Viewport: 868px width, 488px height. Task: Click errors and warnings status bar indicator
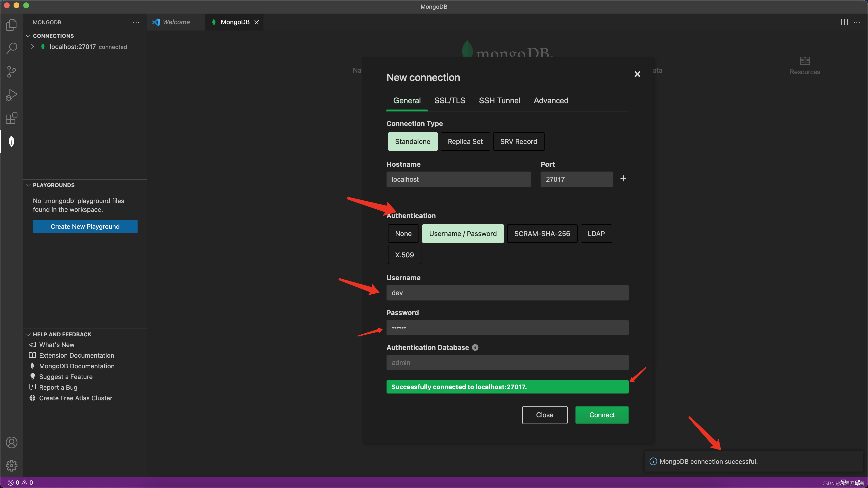click(20, 483)
